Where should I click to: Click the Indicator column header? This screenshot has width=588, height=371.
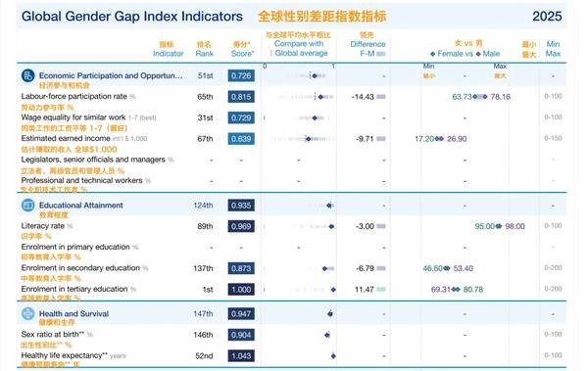coord(168,54)
